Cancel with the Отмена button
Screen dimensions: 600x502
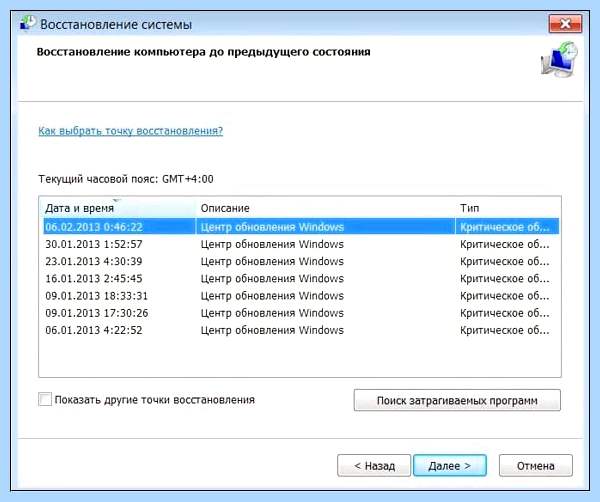[x=536, y=465]
